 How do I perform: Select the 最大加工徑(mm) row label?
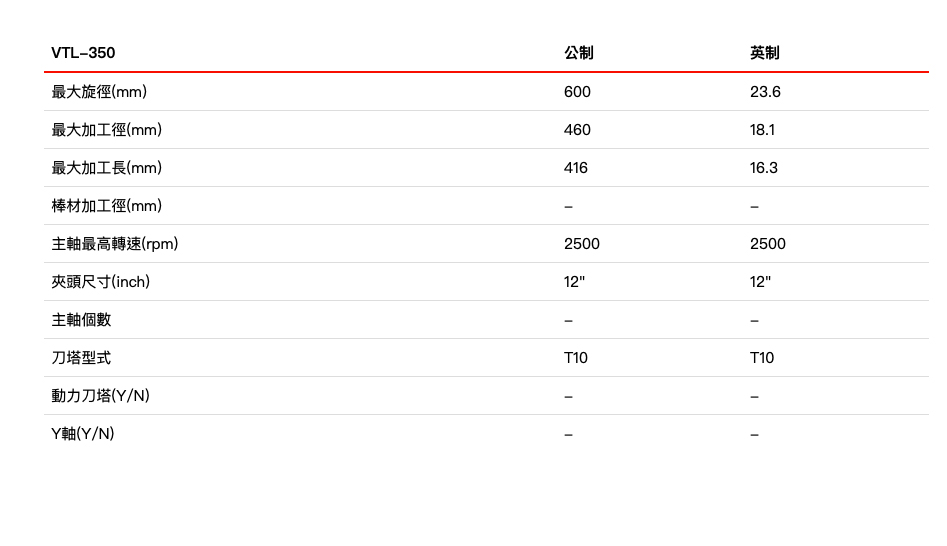click(107, 130)
